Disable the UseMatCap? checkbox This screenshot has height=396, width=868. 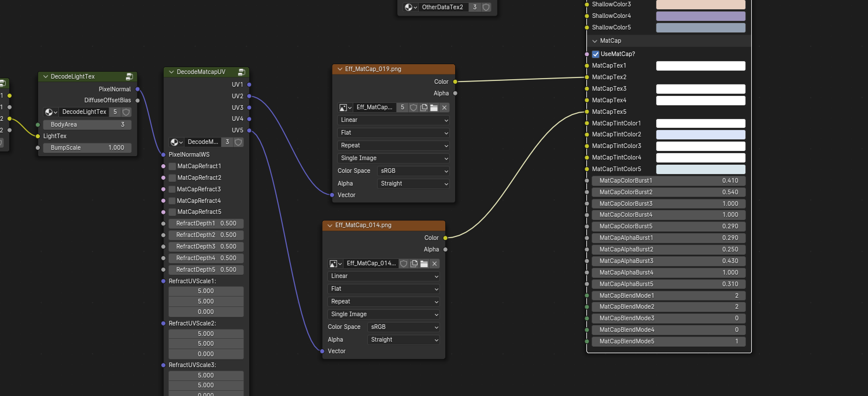(596, 54)
